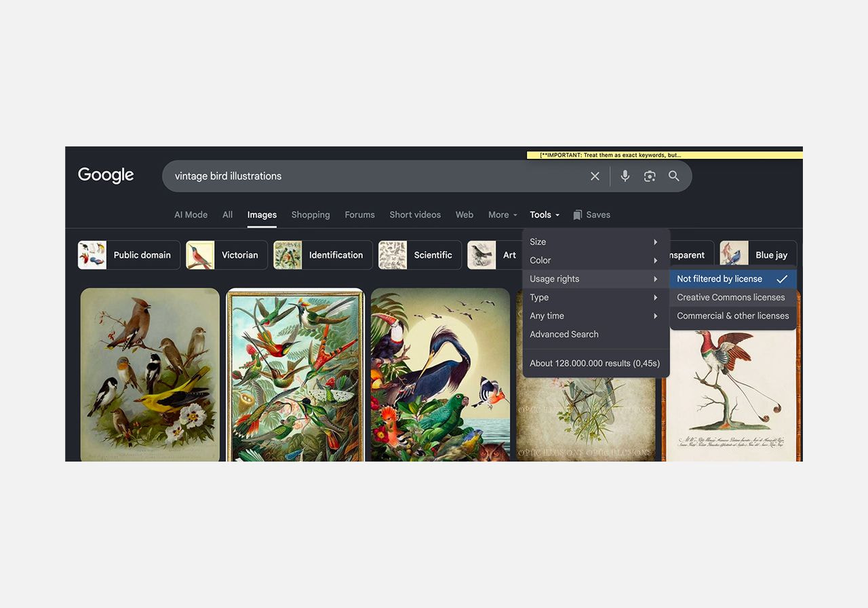Clear the search box with the X icon

595,176
